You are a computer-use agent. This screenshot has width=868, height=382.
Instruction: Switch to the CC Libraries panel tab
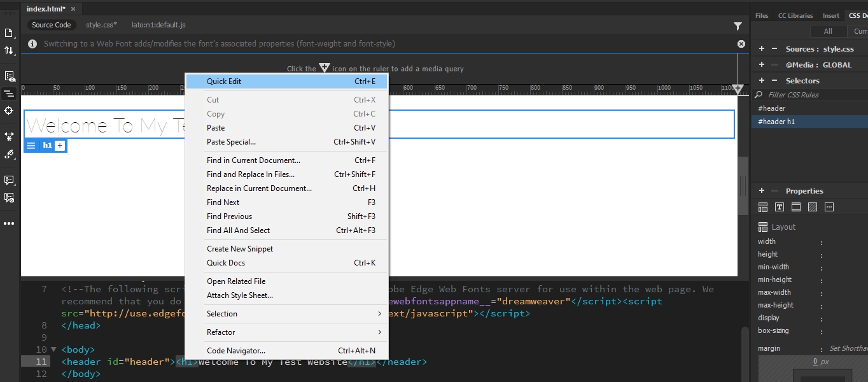click(795, 15)
